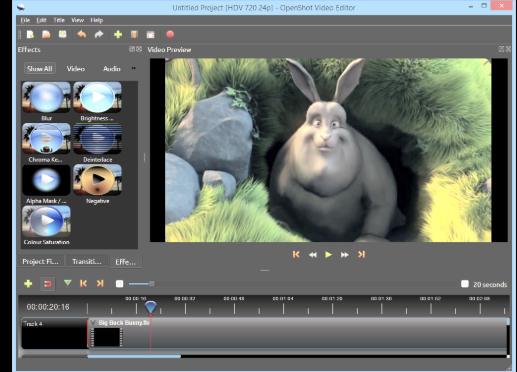Screen dimensions: 517x372
Task: Click the blue playhead marker on ruler
Action: click(151, 307)
